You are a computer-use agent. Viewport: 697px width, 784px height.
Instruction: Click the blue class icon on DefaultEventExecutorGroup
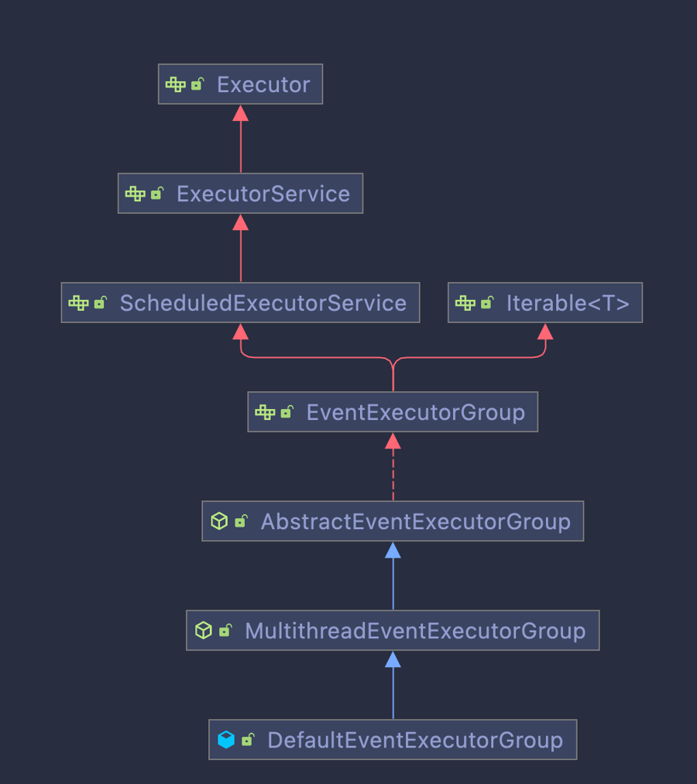(225, 740)
